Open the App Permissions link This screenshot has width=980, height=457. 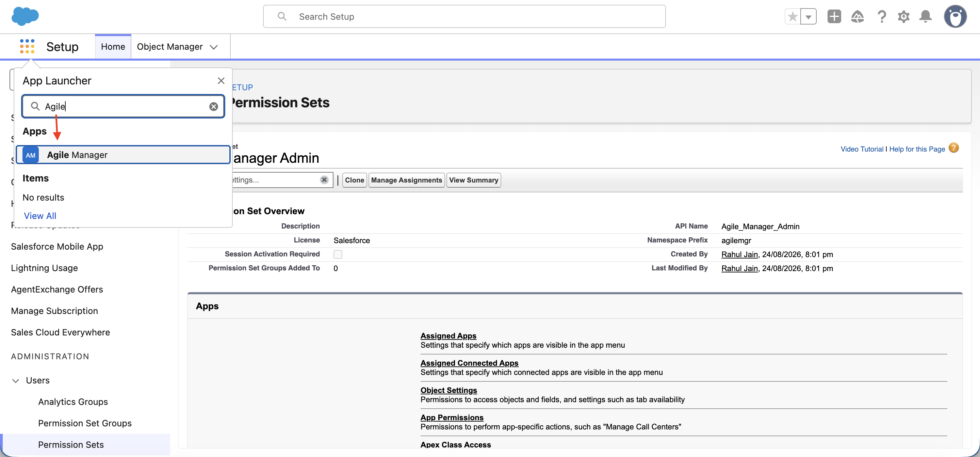(x=452, y=417)
